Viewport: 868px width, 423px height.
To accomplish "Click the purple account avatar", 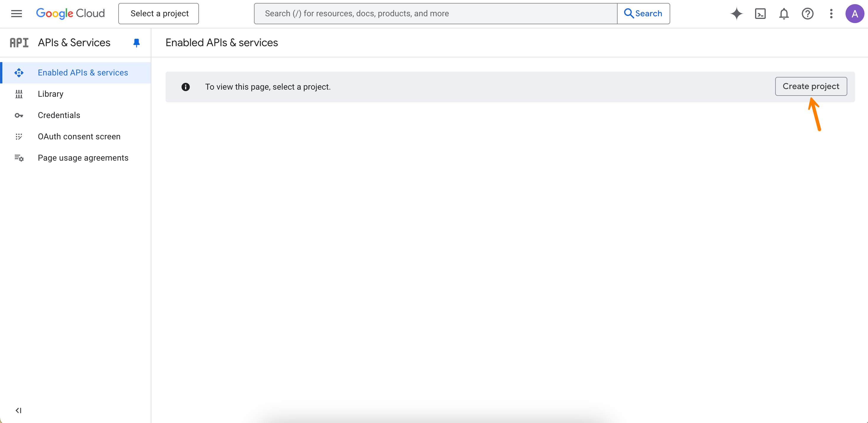I will (854, 14).
